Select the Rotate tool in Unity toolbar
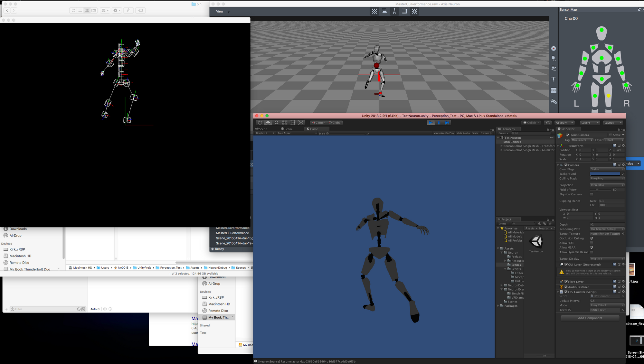Viewport: 644px width, 364px height. pyautogui.click(x=276, y=123)
